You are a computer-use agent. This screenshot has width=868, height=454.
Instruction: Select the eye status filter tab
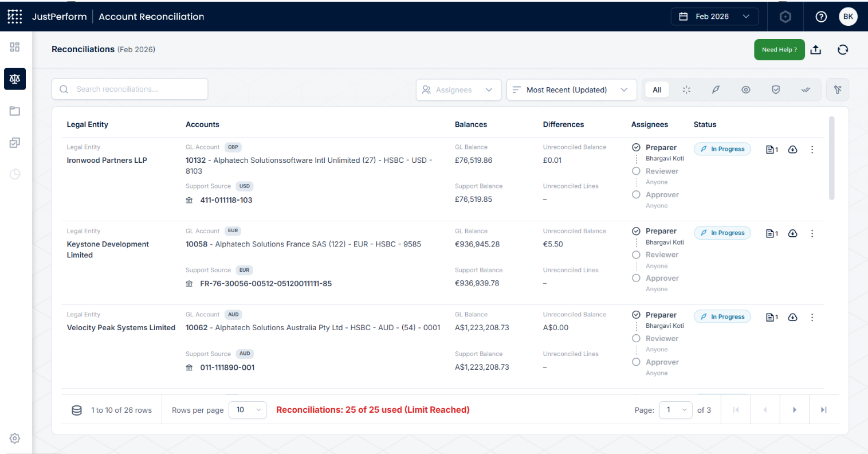coord(745,90)
